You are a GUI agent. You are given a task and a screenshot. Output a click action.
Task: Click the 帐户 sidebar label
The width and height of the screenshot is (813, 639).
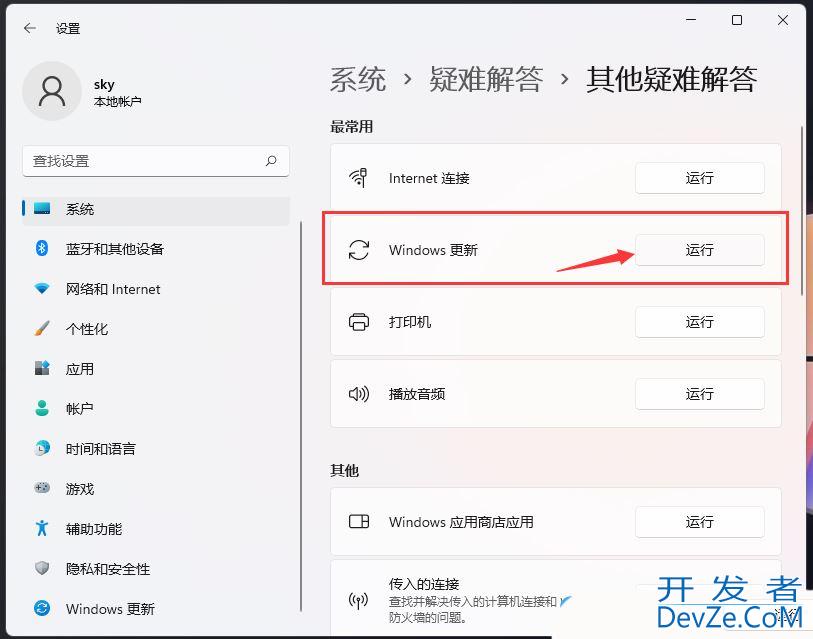(80, 409)
